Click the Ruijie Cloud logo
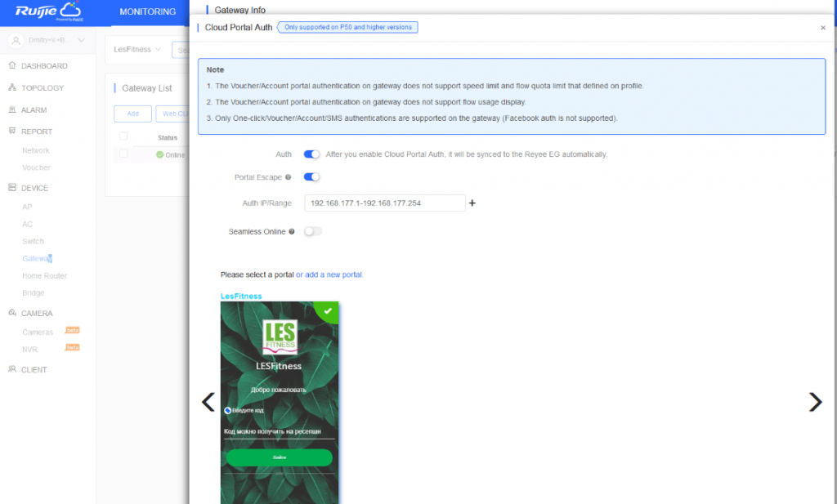 tap(47, 11)
